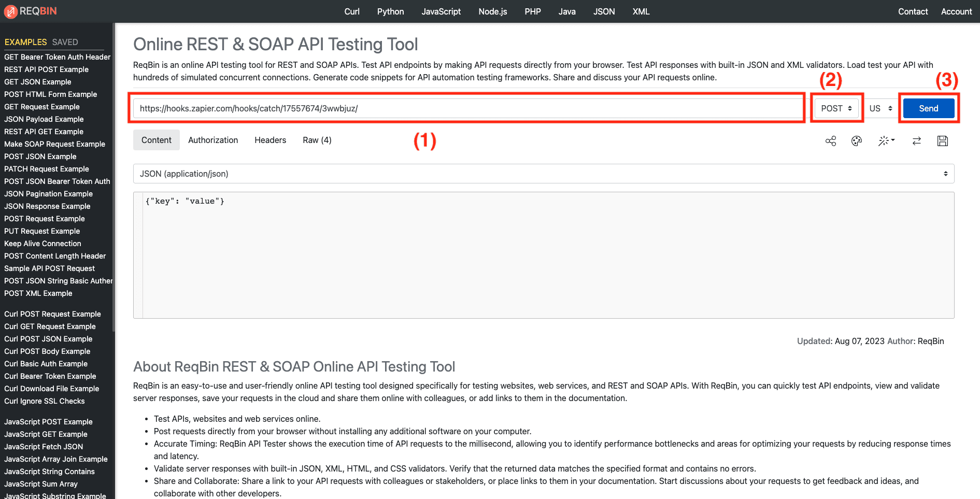Open JavaScript String Contains example

[x=50, y=472]
